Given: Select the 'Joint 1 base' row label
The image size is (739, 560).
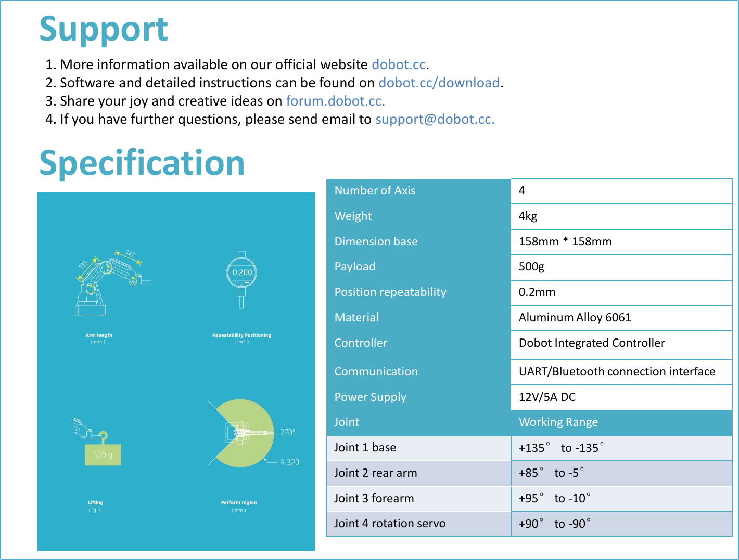Looking at the screenshot, I should pyautogui.click(x=419, y=448).
